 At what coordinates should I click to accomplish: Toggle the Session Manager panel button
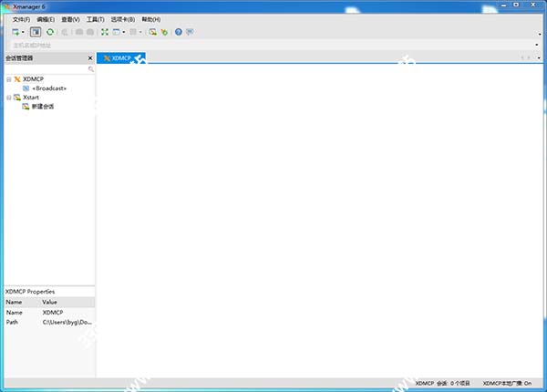(x=36, y=31)
